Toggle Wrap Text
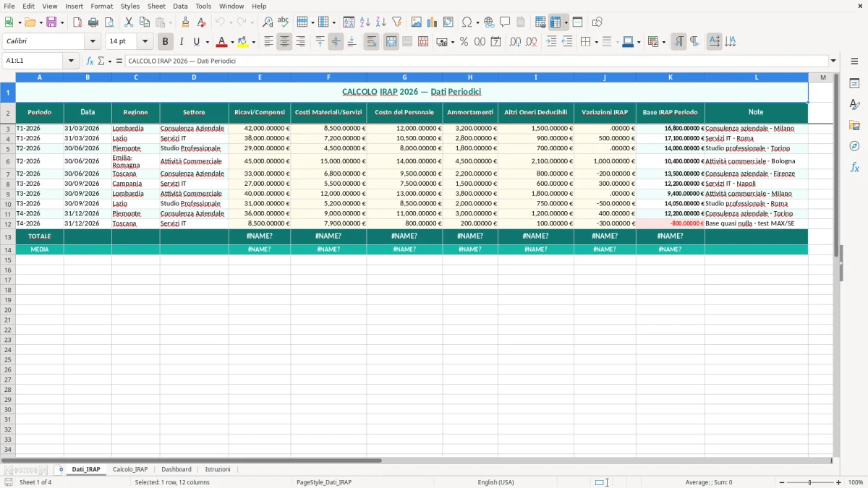Screen dimensions: 868x488 click(372, 42)
